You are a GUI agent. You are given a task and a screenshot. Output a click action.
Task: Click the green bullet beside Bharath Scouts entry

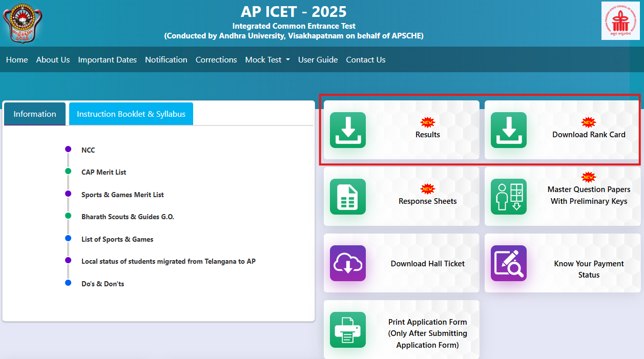pos(68,216)
